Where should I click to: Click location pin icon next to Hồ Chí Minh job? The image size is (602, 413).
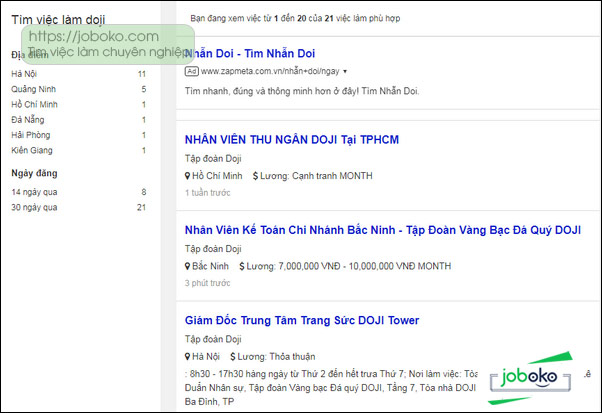(x=187, y=176)
